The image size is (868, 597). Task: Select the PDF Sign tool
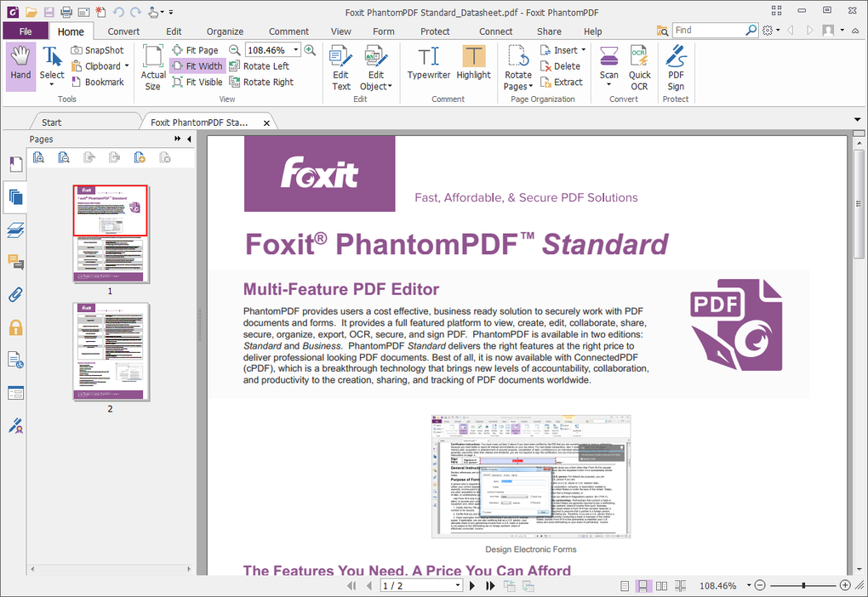[x=675, y=65]
